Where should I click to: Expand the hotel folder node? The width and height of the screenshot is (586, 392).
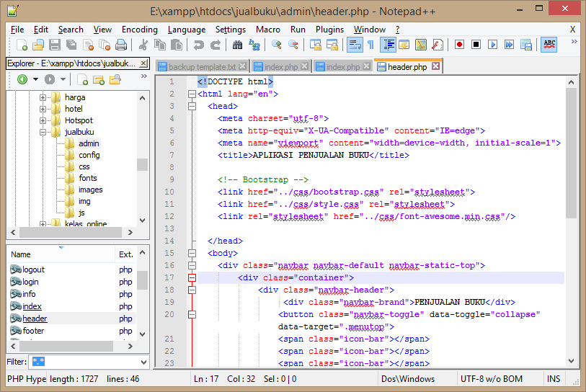tap(43, 109)
